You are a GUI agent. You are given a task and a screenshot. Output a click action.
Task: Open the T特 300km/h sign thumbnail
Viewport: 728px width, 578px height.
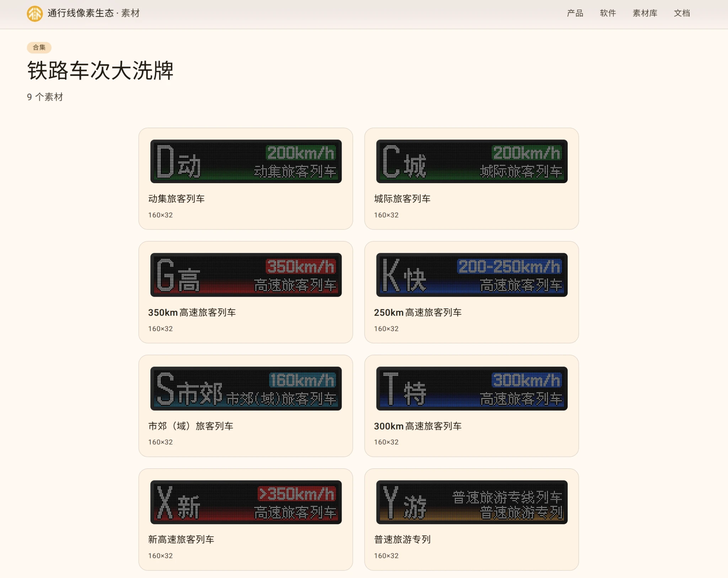pyautogui.click(x=472, y=388)
